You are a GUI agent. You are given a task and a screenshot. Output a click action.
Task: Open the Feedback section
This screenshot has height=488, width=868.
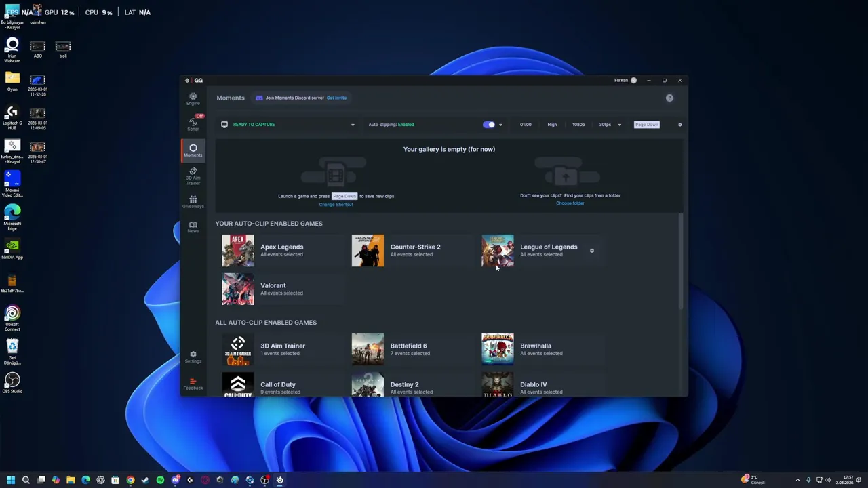tap(193, 384)
